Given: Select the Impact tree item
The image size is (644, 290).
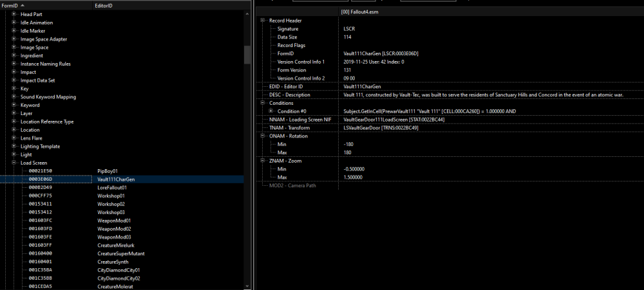Looking at the screenshot, I should (28, 72).
